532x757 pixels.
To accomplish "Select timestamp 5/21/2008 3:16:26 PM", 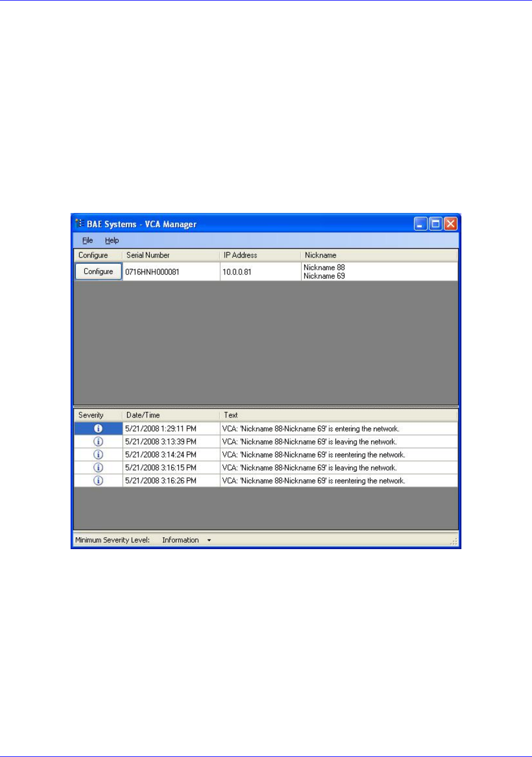I will [171, 481].
